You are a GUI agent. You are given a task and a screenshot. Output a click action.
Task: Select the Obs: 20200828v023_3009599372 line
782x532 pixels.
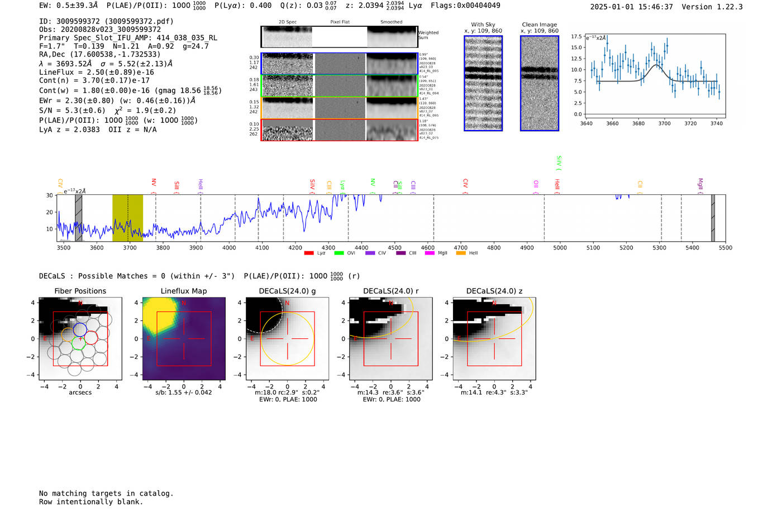[x=100, y=30]
